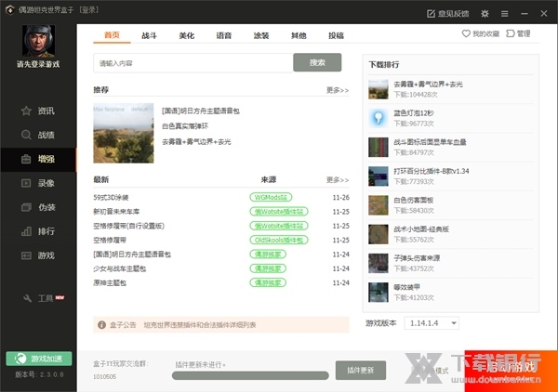
Task: Switch to 美化 tab
Action: click(x=187, y=35)
